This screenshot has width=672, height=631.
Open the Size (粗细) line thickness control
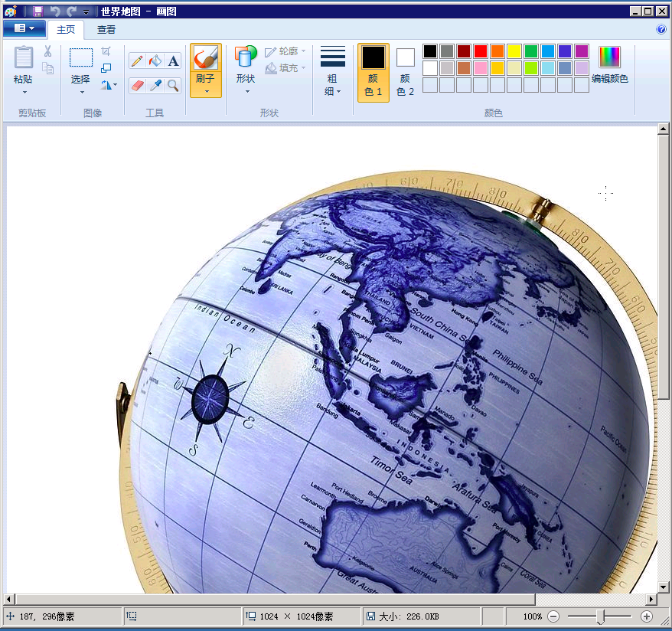333,70
